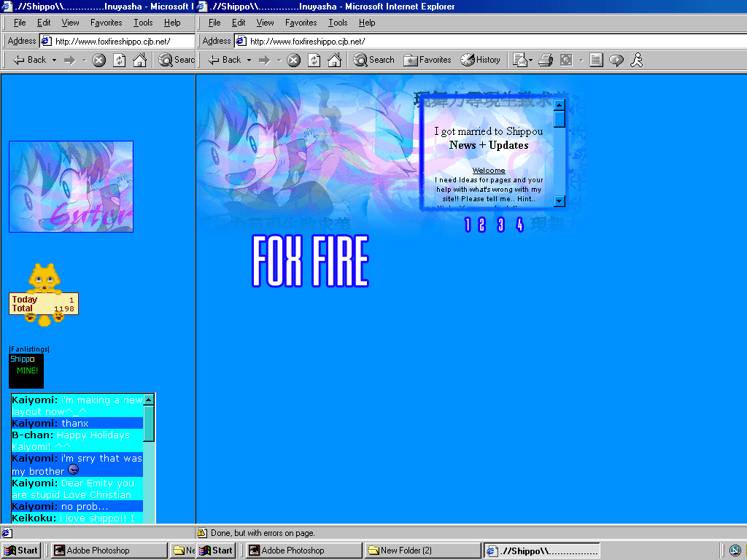This screenshot has height=560, width=747.
Task: Click the system tray icon on the taskbar
Action: pos(735,551)
